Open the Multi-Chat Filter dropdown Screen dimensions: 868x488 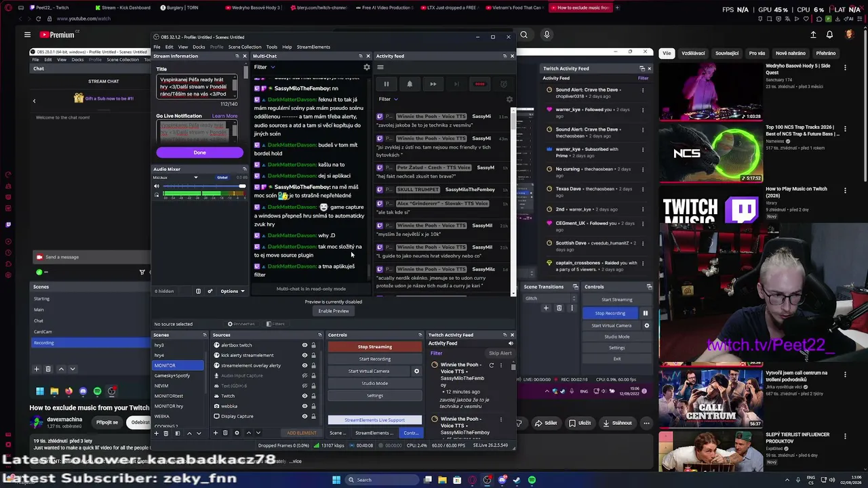click(264, 67)
